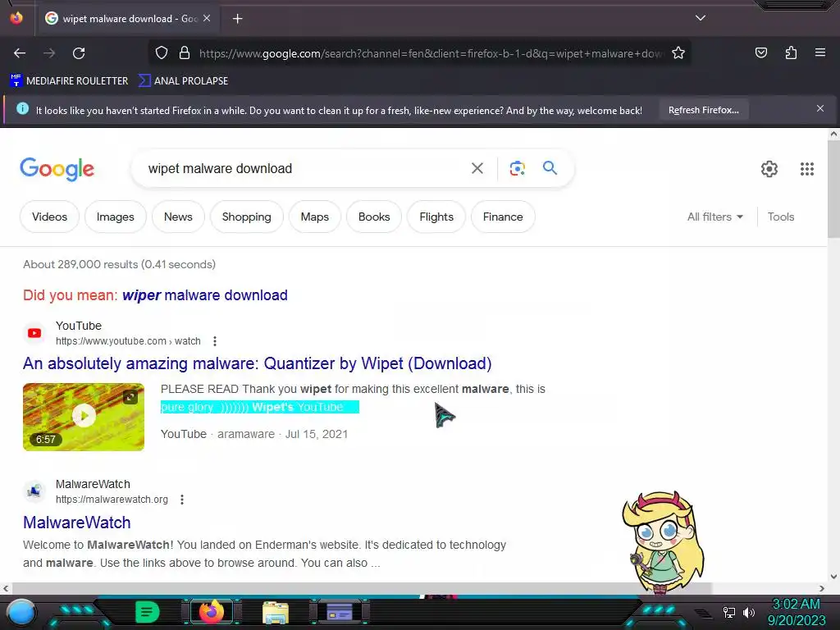Image resolution: width=840 pixels, height=630 pixels.
Task: Click the wiper malware download suggestion
Action: pos(204,295)
